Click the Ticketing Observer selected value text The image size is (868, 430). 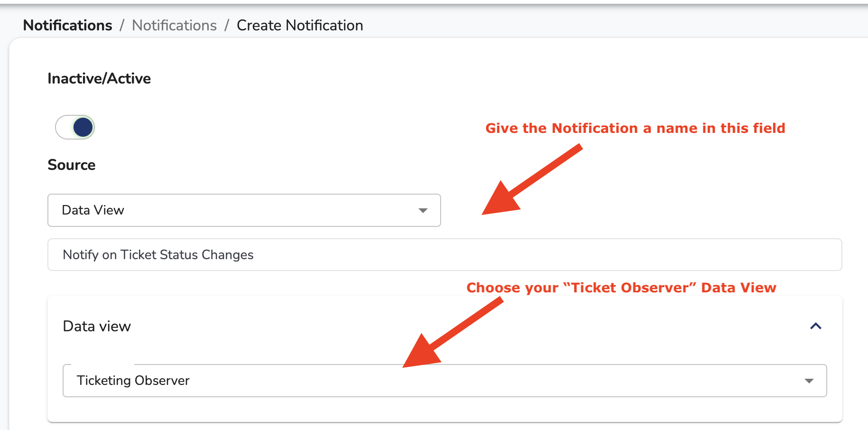(x=133, y=381)
